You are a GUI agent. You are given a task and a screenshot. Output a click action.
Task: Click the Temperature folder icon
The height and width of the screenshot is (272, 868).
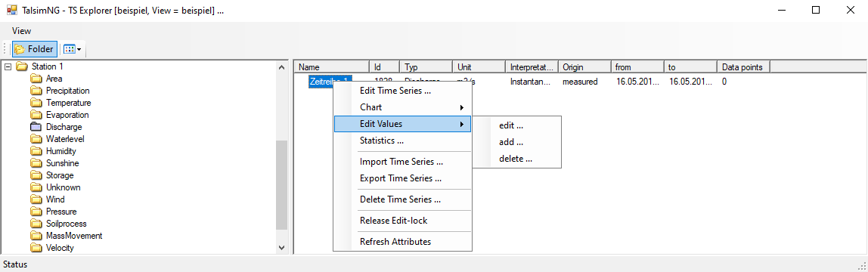pyautogui.click(x=36, y=103)
